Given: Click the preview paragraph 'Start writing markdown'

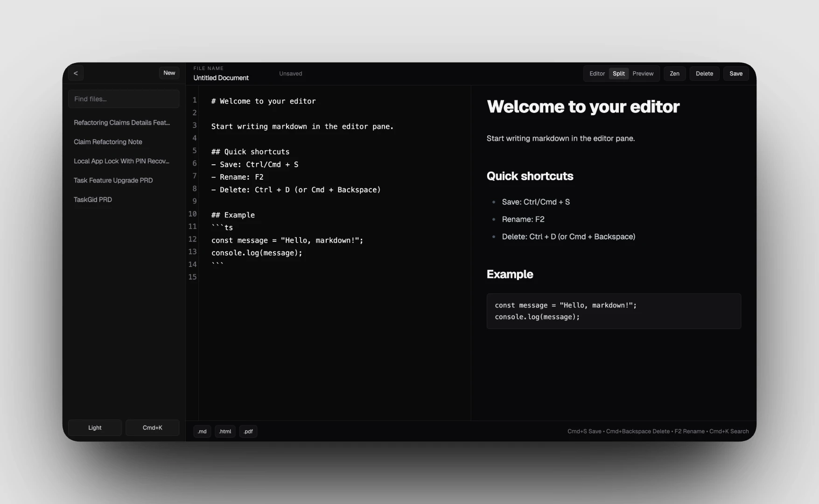Looking at the screenshot, I should [x=560, y=139].
